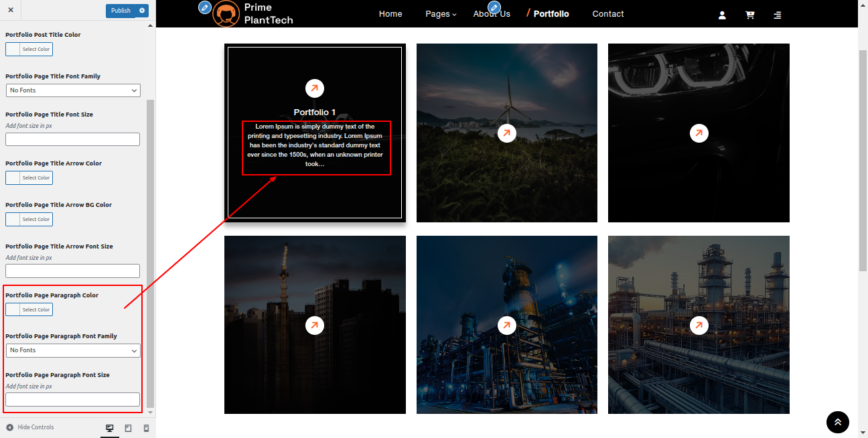868x438 pixels.
Task: Select color for Portfolio Page Paragraph Color
Action: [x=29, y=309]
